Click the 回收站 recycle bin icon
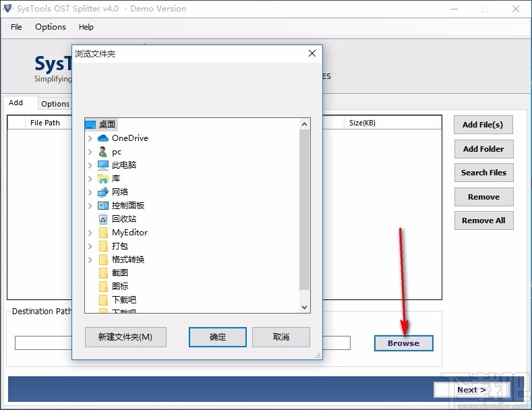532x410 pixels. pyautogui.click(x=102, y=219)
